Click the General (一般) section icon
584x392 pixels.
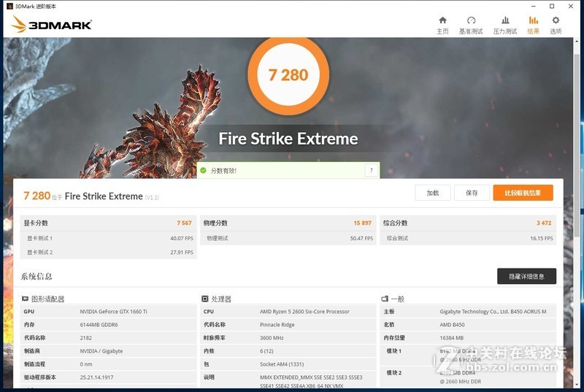point(385,299)
